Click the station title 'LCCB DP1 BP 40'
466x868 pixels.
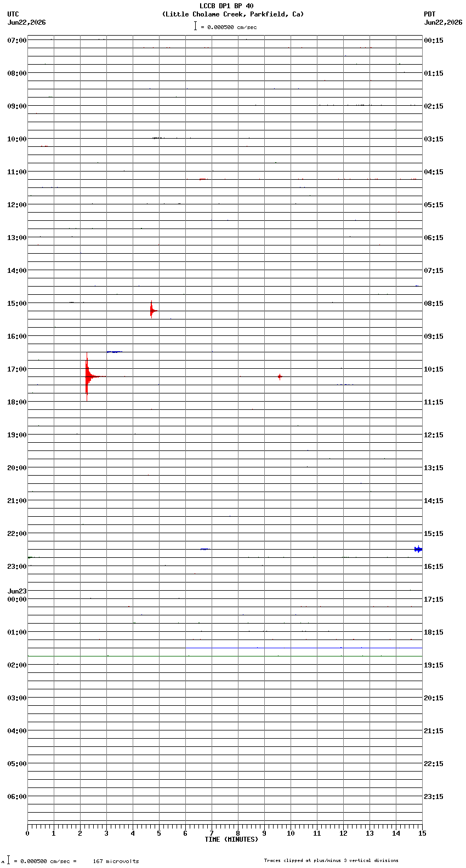pos(226,6)
